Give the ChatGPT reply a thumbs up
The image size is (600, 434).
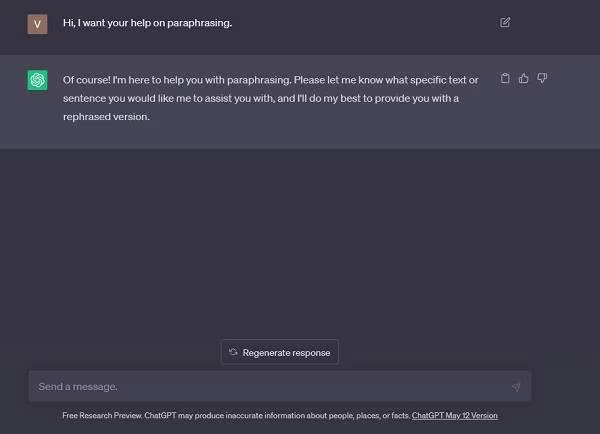[x=523, y=78]
